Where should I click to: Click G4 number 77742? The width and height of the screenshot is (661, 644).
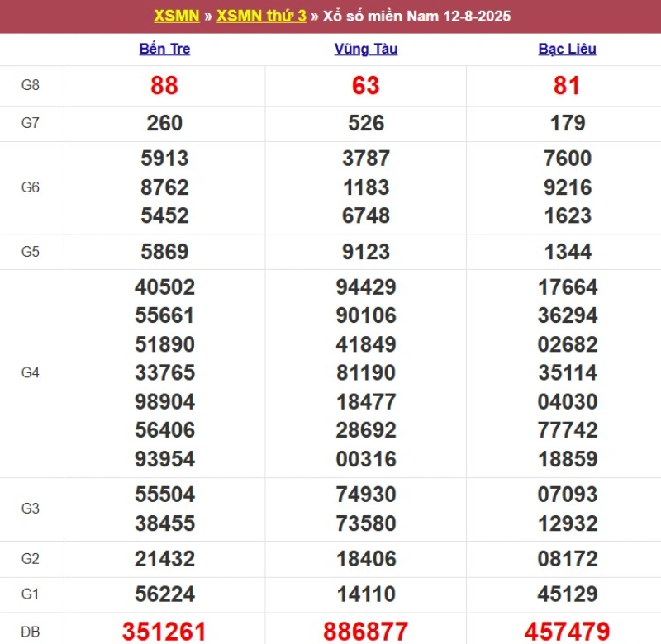pyautogui.click(x=568, y=430)
